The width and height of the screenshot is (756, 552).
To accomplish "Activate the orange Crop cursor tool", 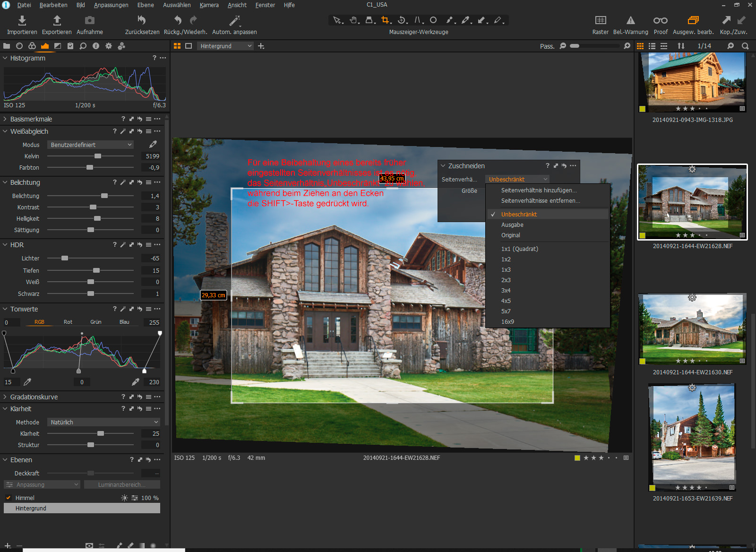I will point(386,20).
